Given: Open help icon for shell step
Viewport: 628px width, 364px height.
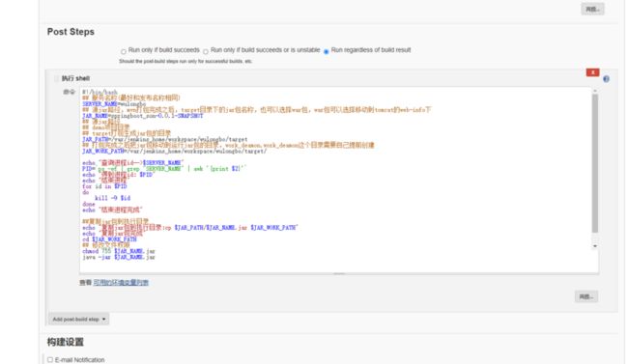Looking at the screenshot, I should click(x=606, y=79).
